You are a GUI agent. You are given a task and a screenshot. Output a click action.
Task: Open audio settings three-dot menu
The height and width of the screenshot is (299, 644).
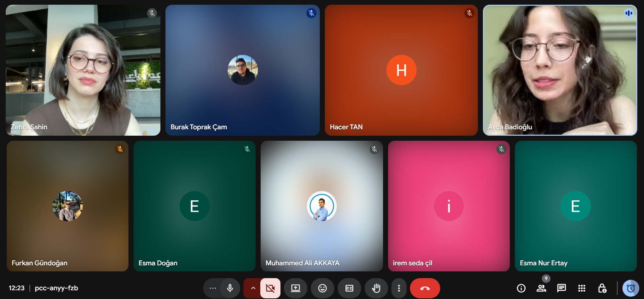point(213,288)
